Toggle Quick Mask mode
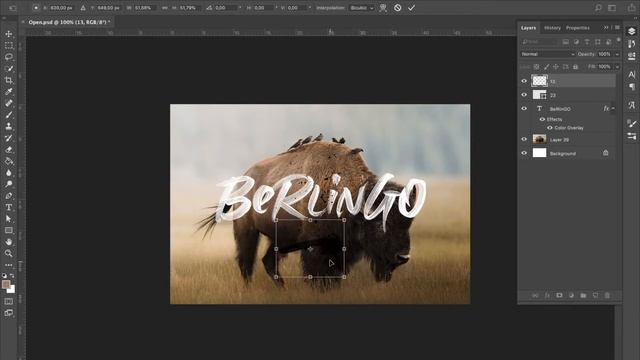Image resolution: width=640 pixels, height=360 pixels. point(9,301)
